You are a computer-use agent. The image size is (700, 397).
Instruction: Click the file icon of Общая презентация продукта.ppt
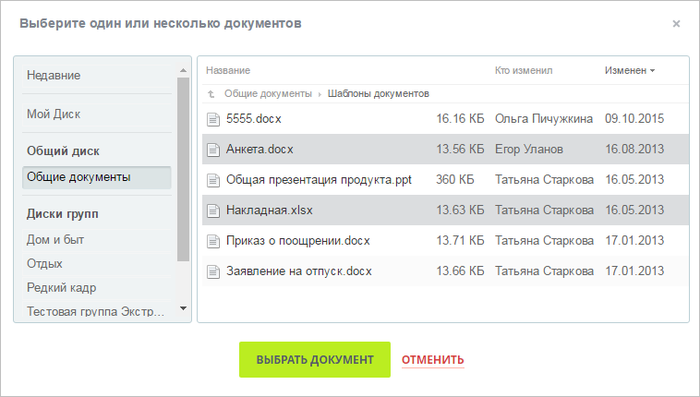point(213,180)
